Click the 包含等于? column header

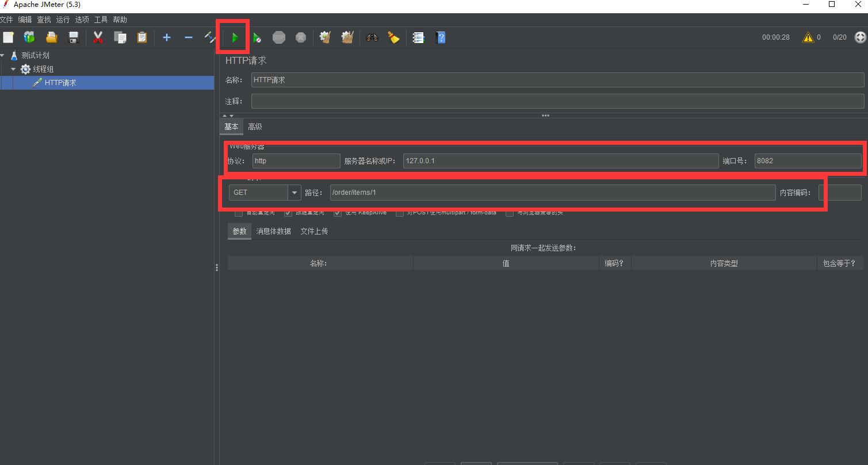point(840,263)
